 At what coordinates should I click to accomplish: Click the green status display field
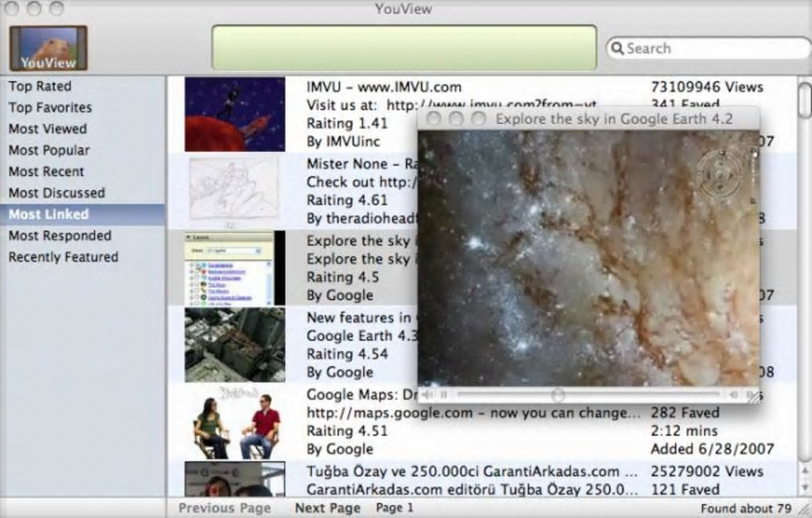point(404,48)
